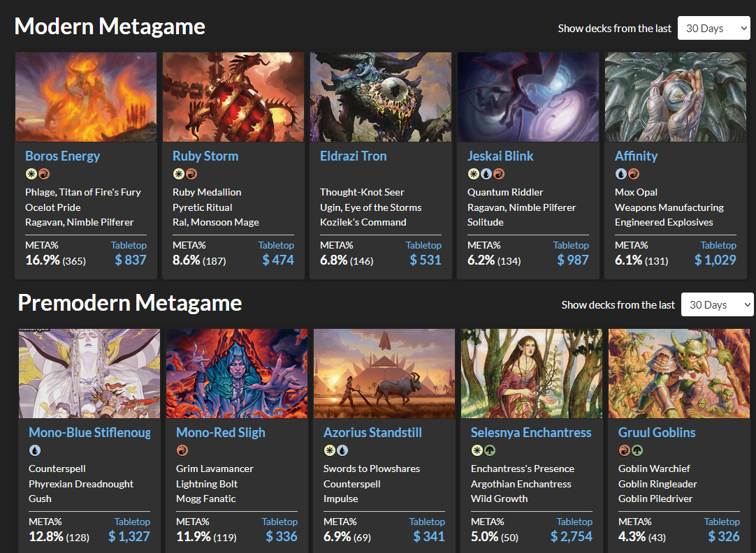Click the white mana icon under Boros Energy
The width and height of the screenshot is (756, 553).
pyautogui.click(x=31, y=174)
